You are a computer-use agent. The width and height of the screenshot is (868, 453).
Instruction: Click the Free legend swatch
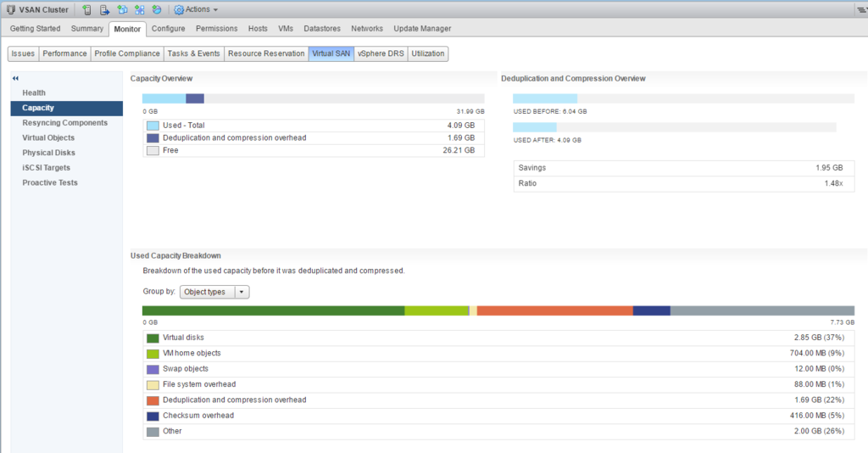(x=153, y=151)
